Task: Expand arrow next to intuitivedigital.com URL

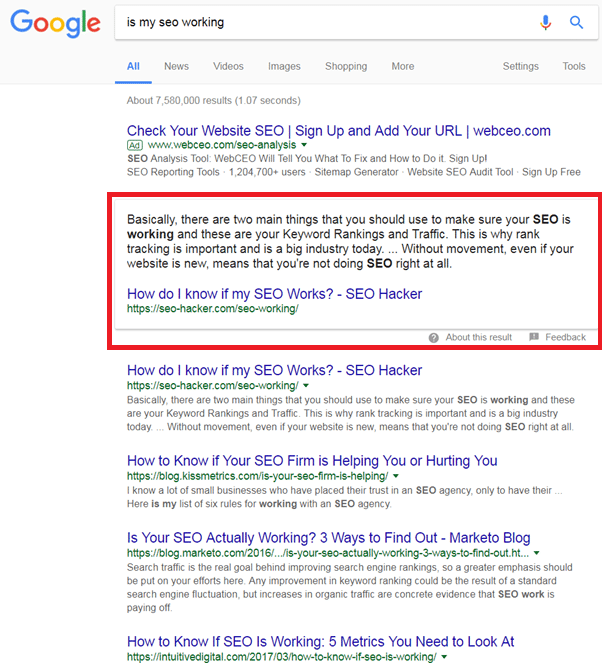Action: 445,657
